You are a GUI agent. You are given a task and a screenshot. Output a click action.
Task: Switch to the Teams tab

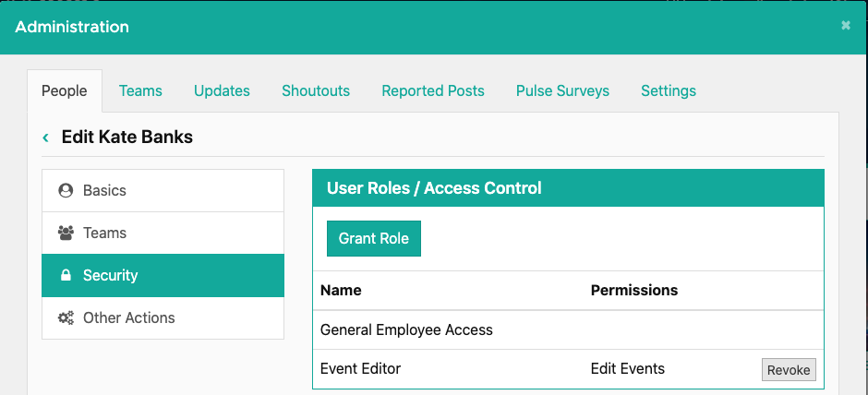click(140, 90)
